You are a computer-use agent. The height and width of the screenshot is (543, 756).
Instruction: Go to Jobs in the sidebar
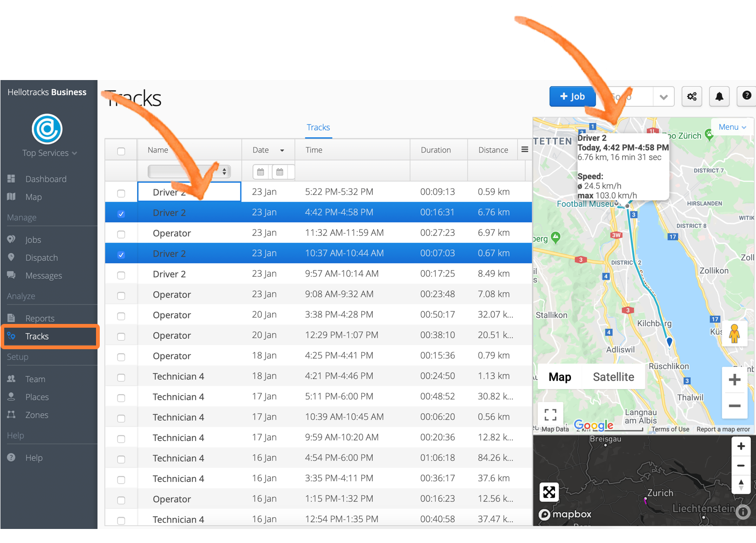(33, 240)
